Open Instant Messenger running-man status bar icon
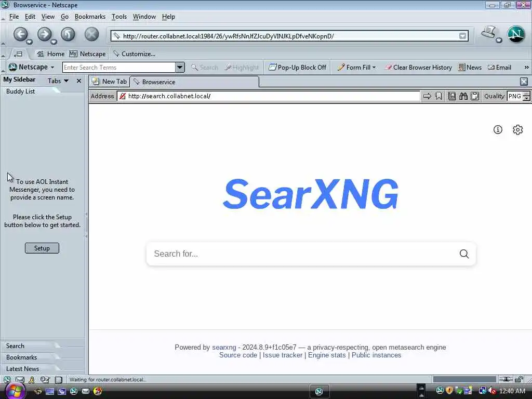 [32, 380]
